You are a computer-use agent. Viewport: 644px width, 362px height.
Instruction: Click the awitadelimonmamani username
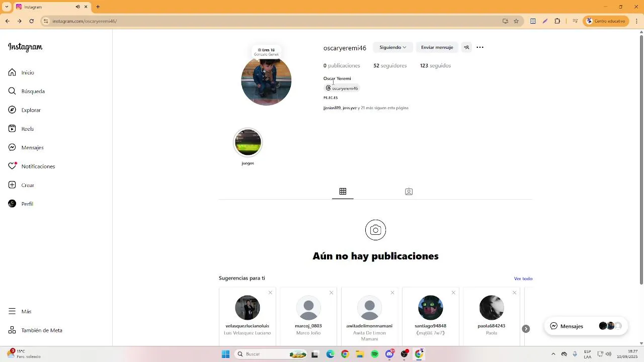369,326
